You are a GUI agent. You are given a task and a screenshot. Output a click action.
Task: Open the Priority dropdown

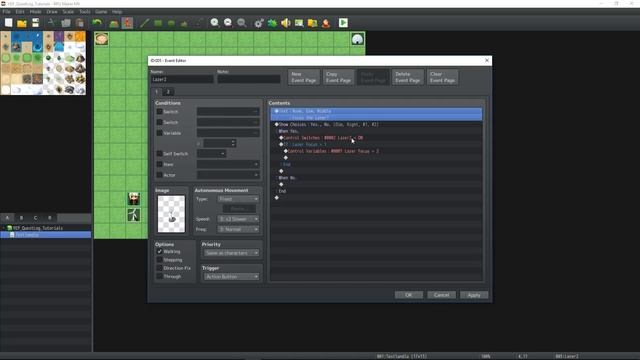231,253
